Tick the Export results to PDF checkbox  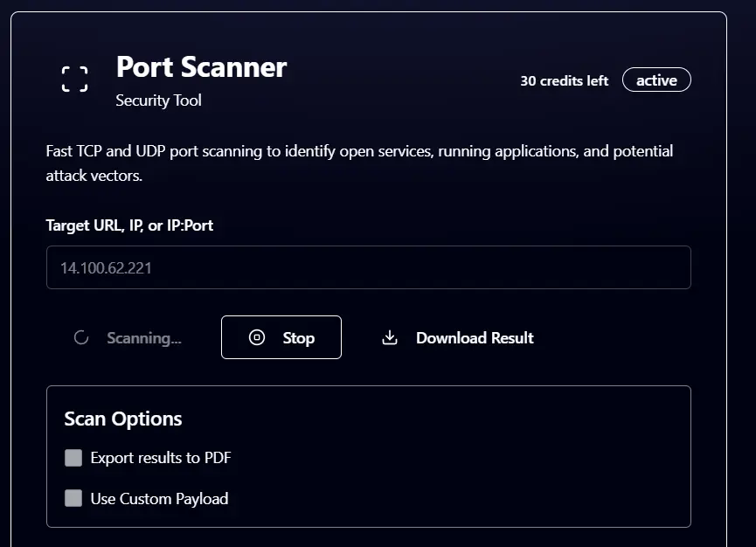coord(73,458)
